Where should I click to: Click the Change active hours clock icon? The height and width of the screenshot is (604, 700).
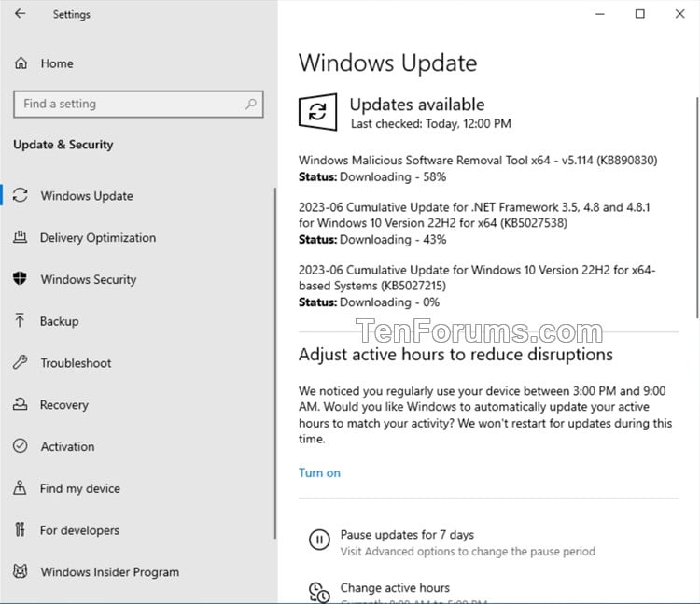[x=319, y=593]
